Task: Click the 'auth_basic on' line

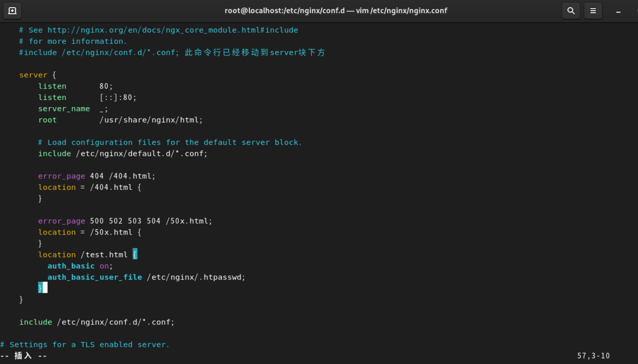Action: (x=80, y=266)
